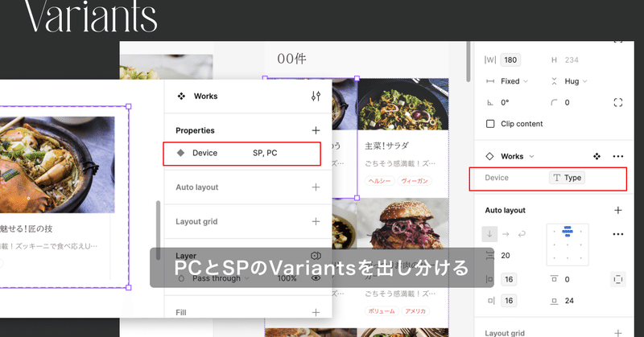Image resolution: width=644 pixels, height=337 pixels.
Task: Edit the bottom padding value 24
Action: [x=569, y=301]
